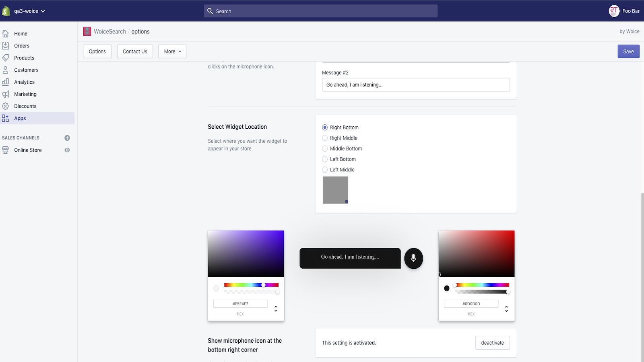Click the Online Store storefront icon
The height and width of the screenshot is (362, 644).
[6, 150]
